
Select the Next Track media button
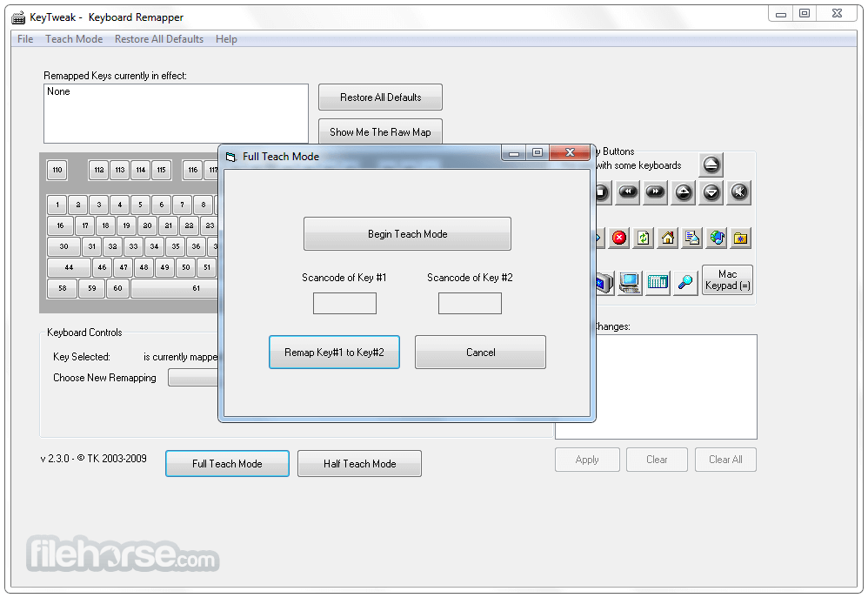click(656, 193)
